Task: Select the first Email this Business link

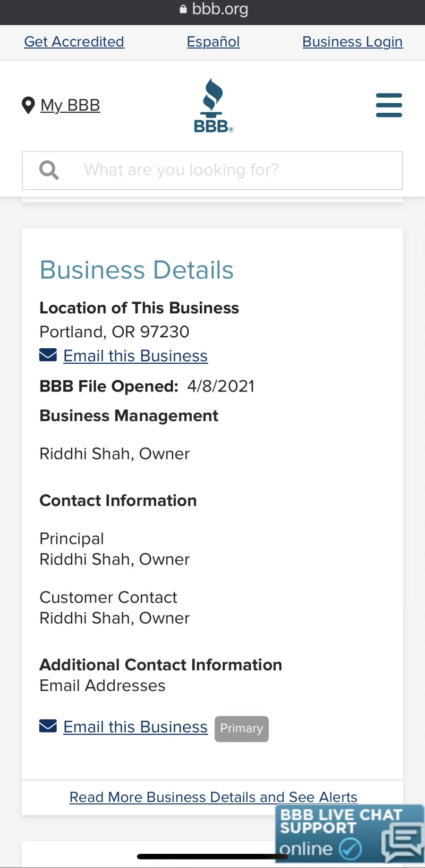Action: [x=136, y=356]
